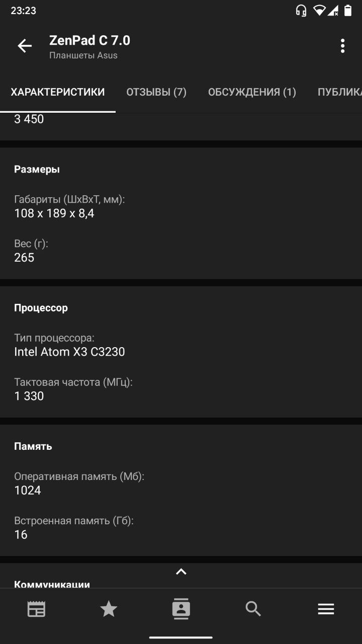Open the three-dot overflow menu

(342, 46)
